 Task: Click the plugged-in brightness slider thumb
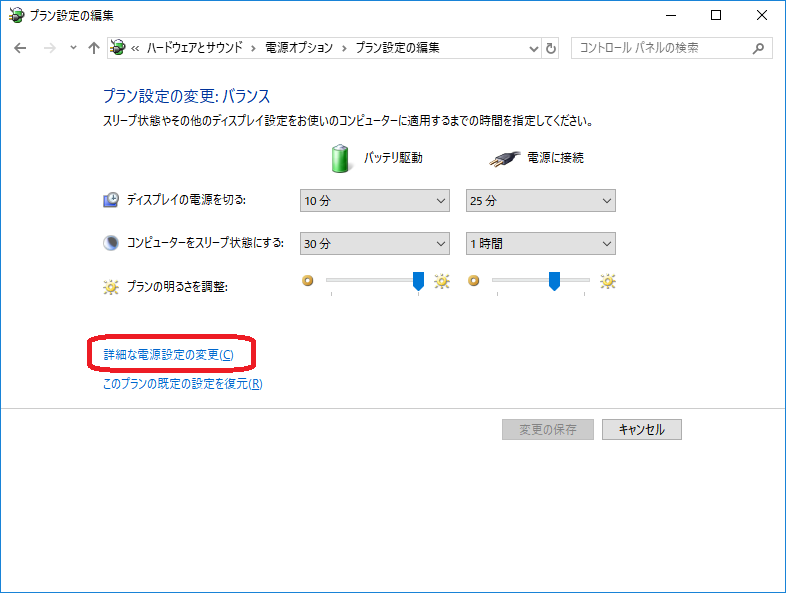coord(554,281)
